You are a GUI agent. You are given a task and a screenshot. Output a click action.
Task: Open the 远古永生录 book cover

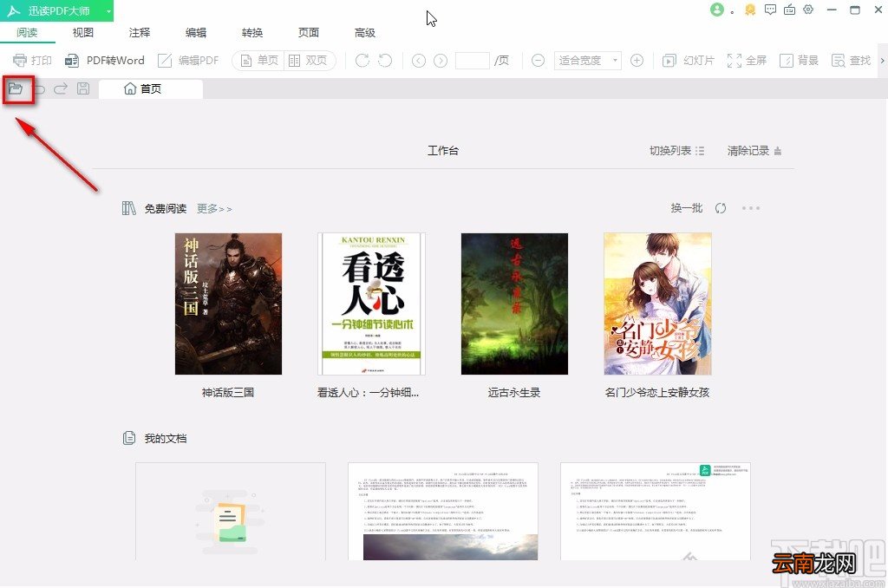click(514, 304)
